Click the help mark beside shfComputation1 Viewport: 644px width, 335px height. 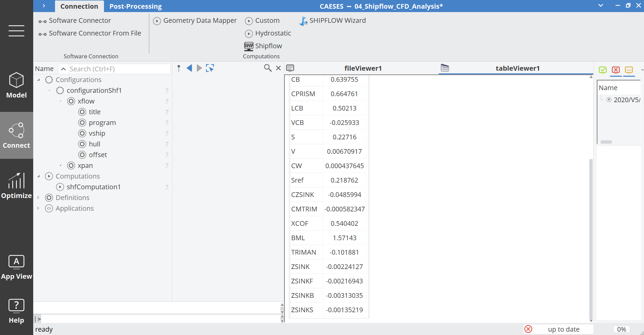coord(167,187)
